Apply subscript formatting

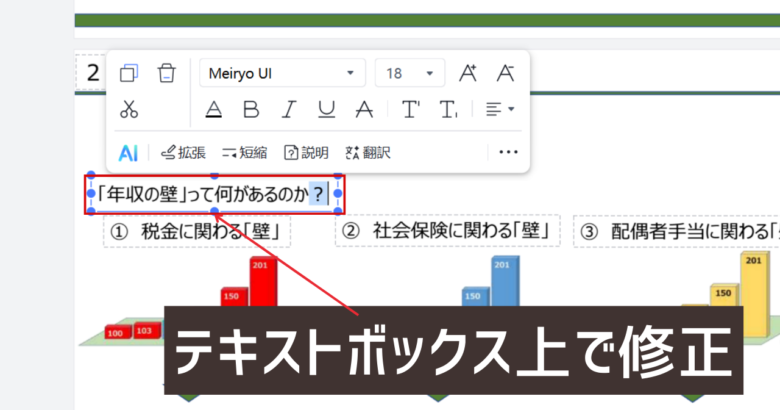click(449, 109)
